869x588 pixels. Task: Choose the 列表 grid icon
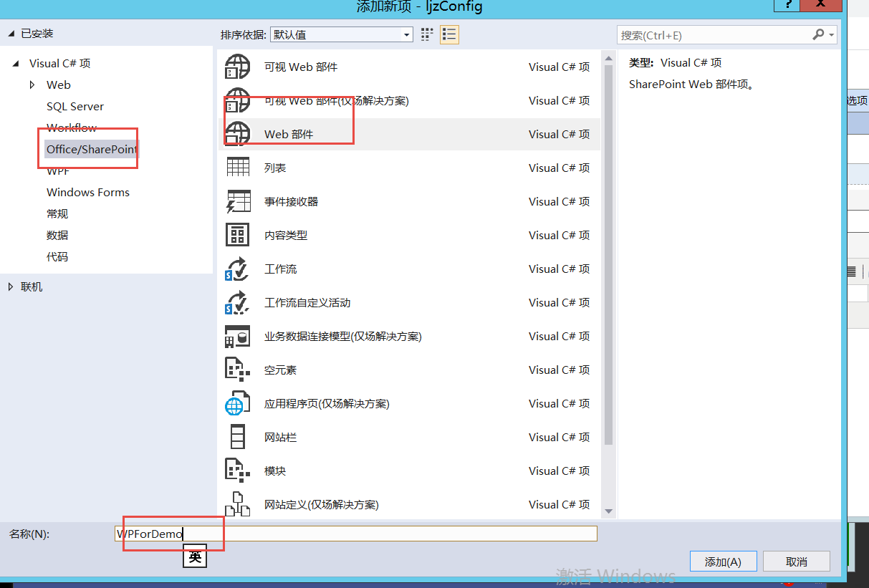(238, 168)
